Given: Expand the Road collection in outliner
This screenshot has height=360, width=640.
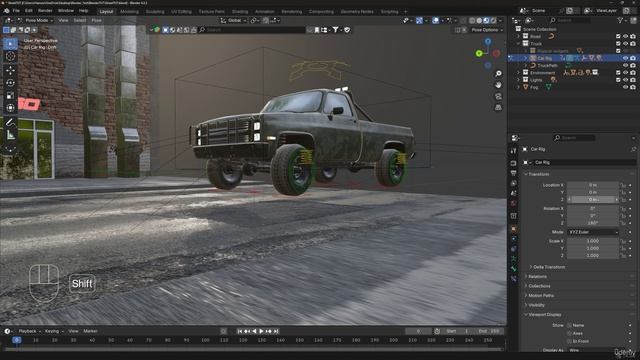Looking at the screenshot, I should (x=518, y=36).
